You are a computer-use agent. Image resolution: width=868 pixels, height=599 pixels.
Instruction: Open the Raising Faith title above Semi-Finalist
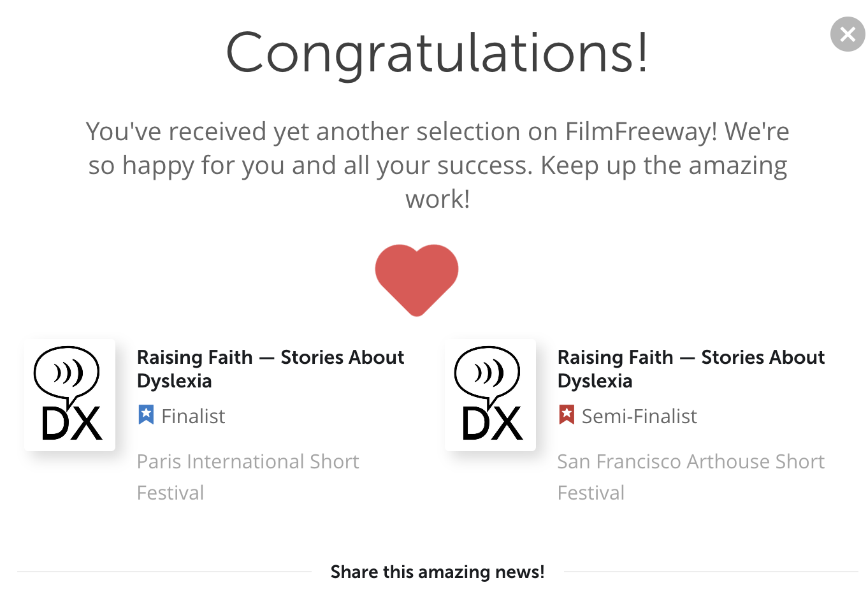(691, 369)
